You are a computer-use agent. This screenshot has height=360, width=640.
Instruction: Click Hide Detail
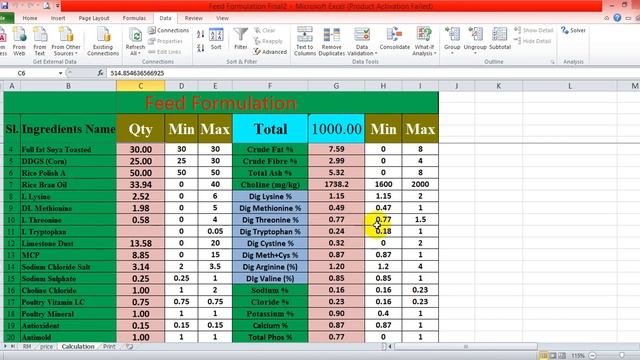click(x=533, y=41)
